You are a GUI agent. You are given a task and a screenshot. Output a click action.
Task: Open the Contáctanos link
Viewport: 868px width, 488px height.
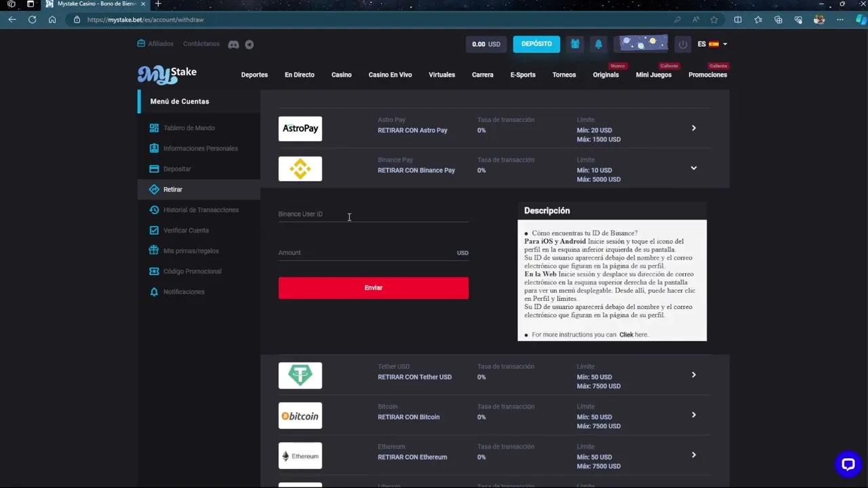click(201, 44)
